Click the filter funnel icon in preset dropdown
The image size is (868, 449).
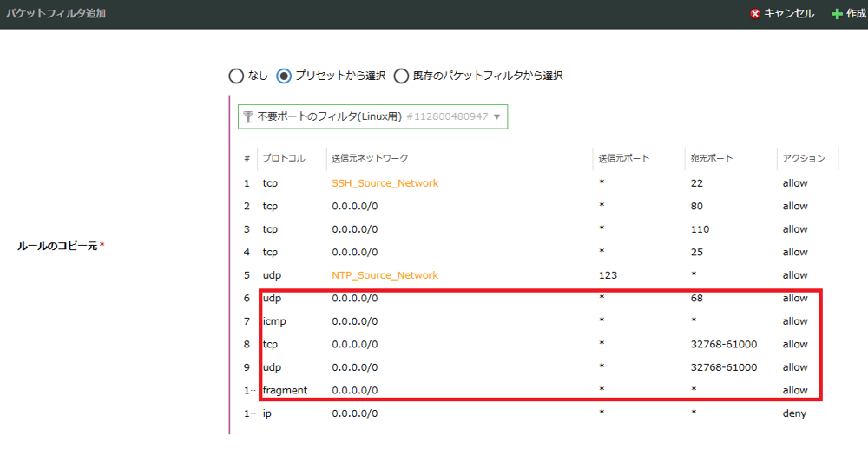pyautogui.click(x=248, y=117)
